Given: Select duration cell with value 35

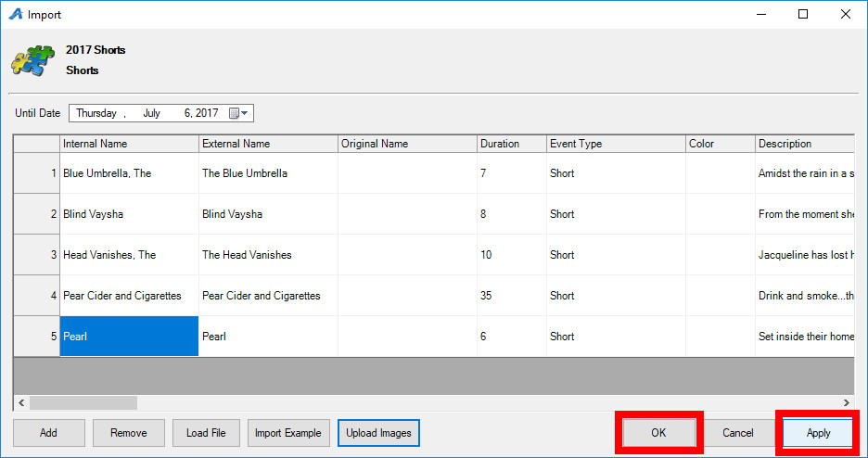Looking at the screenshot, I should 512,296.
